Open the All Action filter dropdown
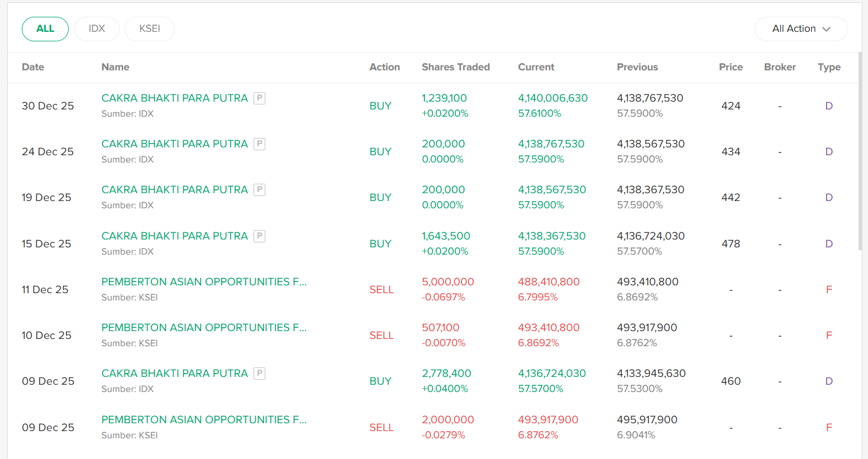 pyautogui.click(x=801, y=29)
